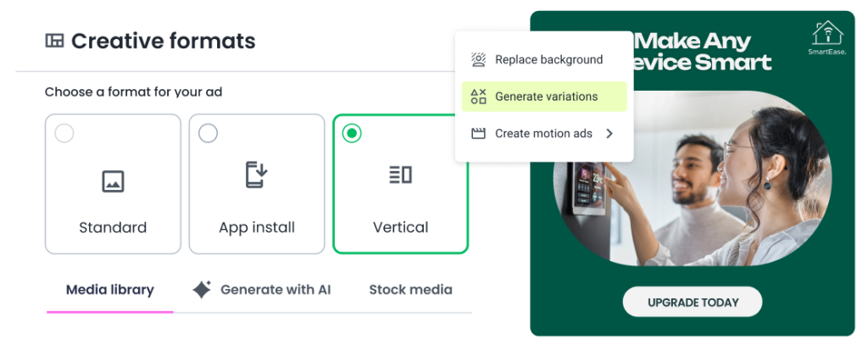Switch to the Media library tab

pos(110,290)
